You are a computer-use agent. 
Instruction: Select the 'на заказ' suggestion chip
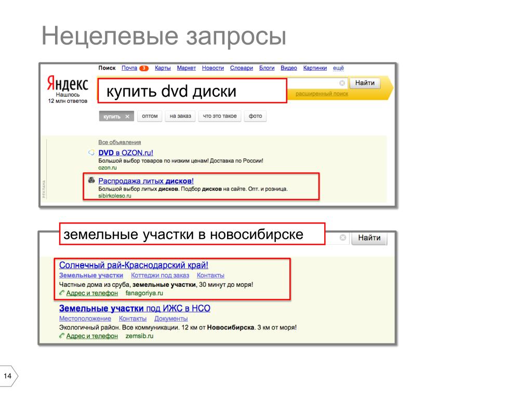(180, 116)
